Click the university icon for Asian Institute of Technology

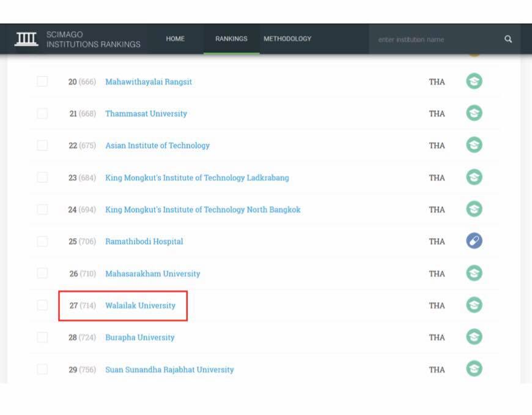pyautogui.click(x=474, y=145)
